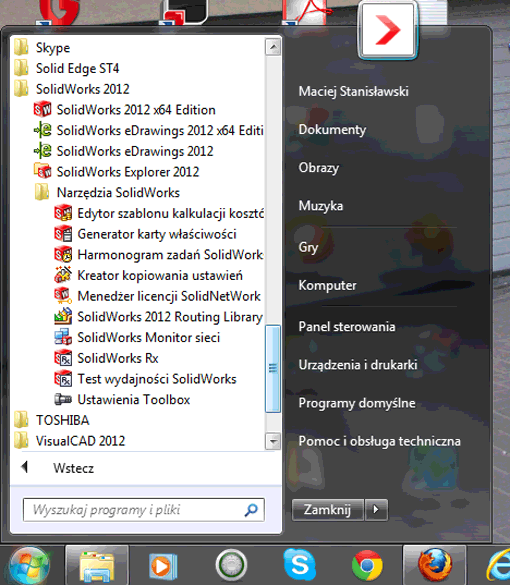
Task: Click the Wyszukaj programy i pliki field
Action: [x=144, y=510]
